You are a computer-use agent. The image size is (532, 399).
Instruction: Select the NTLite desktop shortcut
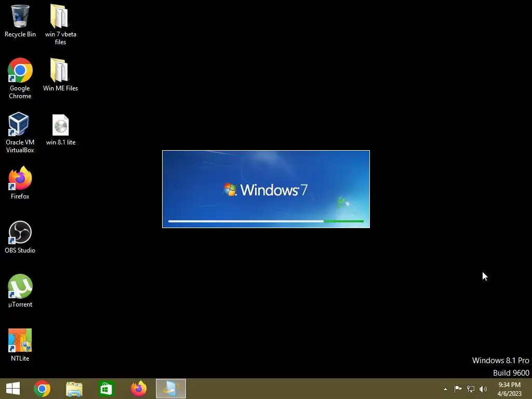[20, 345]
